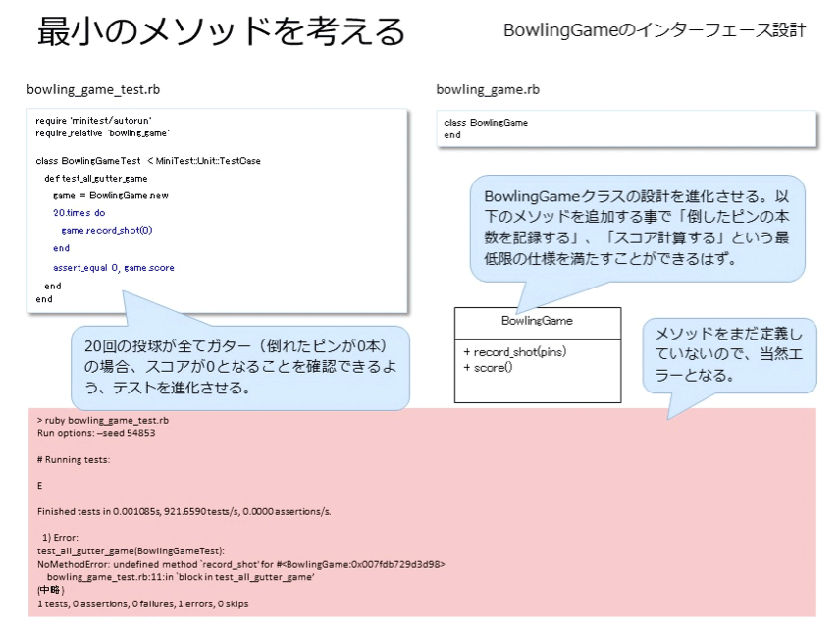Screen dimensions: 840x628
Task: Select the def test_all_gutter_game line
Action: [x=96, y=179]
